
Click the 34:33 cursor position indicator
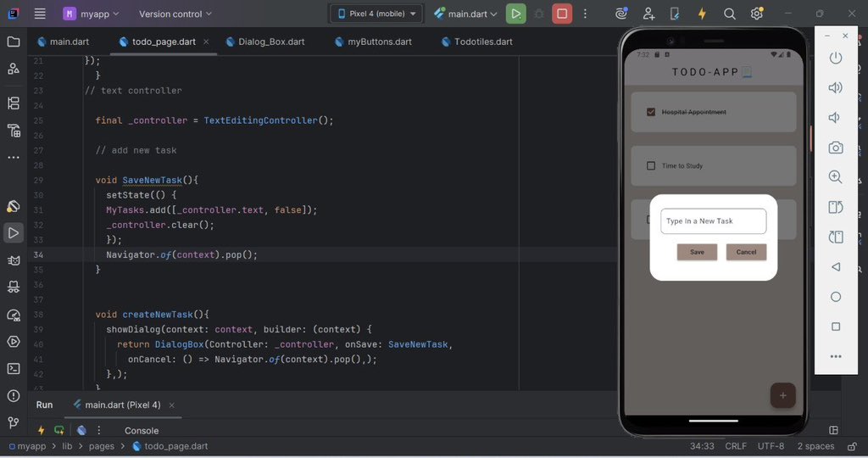pos(701,446)
